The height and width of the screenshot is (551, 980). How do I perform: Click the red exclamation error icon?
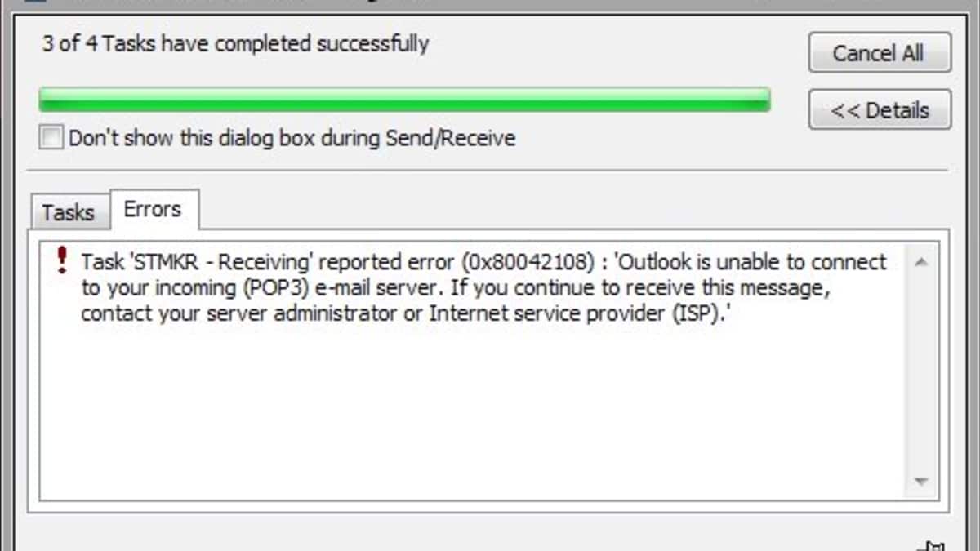click(61, 261)
